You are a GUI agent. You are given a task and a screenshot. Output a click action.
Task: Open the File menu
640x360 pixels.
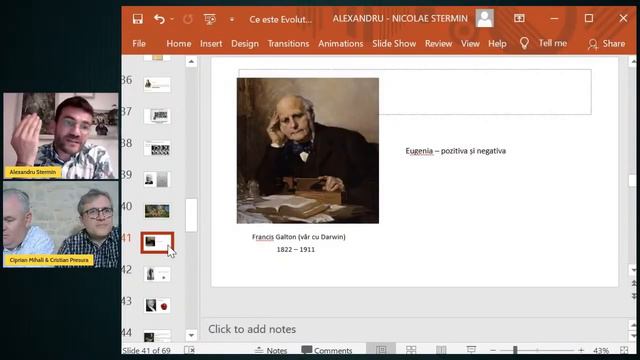(139, 43)
